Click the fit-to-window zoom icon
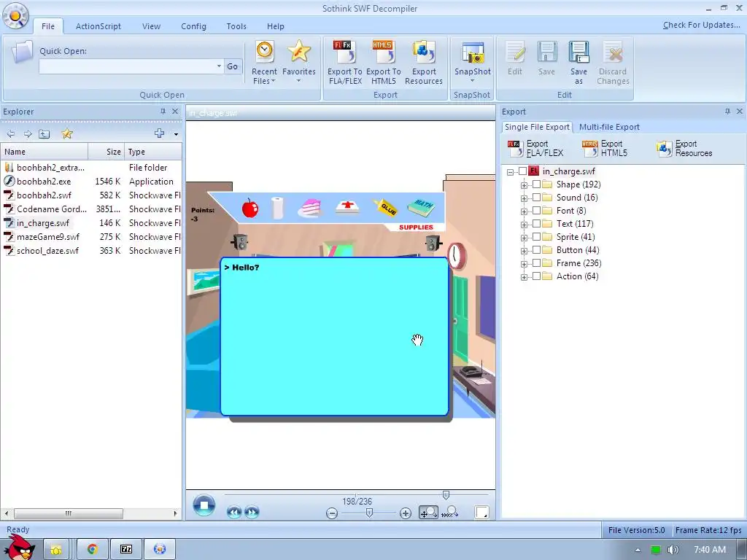The image size is (747, 560). (428, 513)
